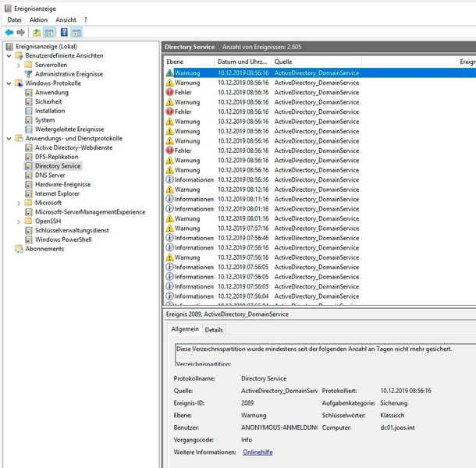Screen dimensions: 476x468
Task: Collapse the Windows-Protokolle node
Action: pyautogui.click(x=9, y=83)
